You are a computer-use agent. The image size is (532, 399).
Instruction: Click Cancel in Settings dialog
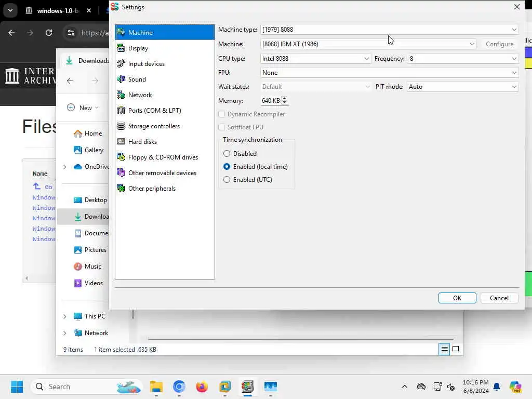[x=499, y=298]
